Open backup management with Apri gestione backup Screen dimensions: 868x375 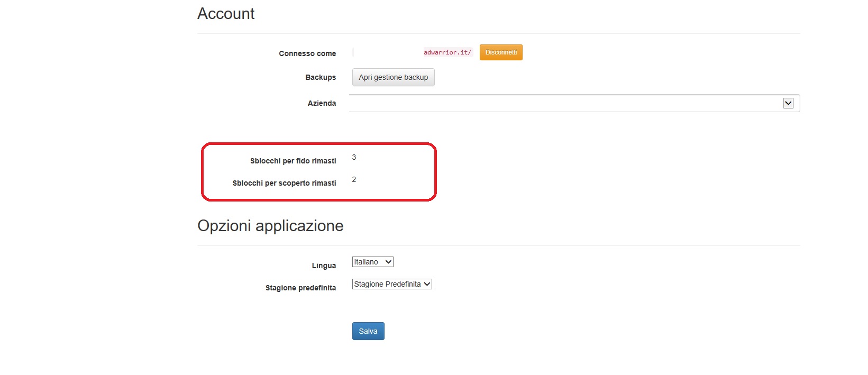(393, 77)
